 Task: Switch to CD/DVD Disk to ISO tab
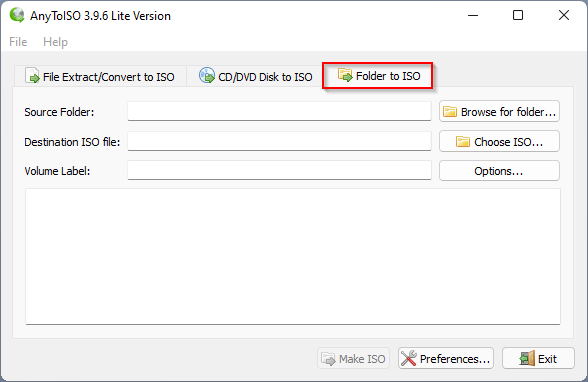pyautogui.click(x=255, y=76)
